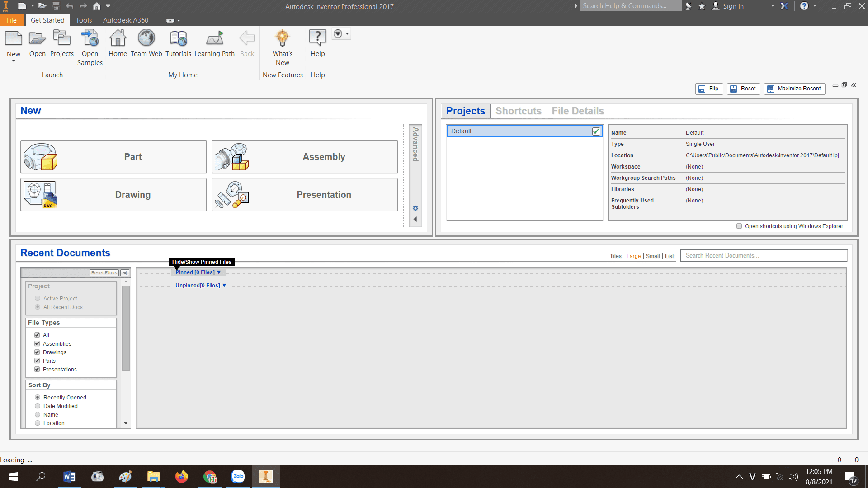Click the Reset layout button
Image resolution: width=868 pixels, height=488 pixels.
click(743, 89)
